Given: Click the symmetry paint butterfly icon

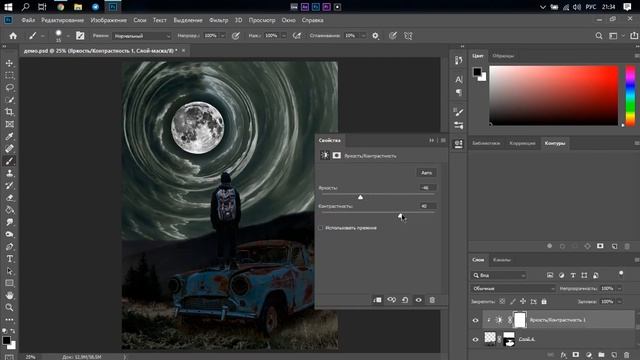Looking at the screenshot, I should [x=408, y=36].
